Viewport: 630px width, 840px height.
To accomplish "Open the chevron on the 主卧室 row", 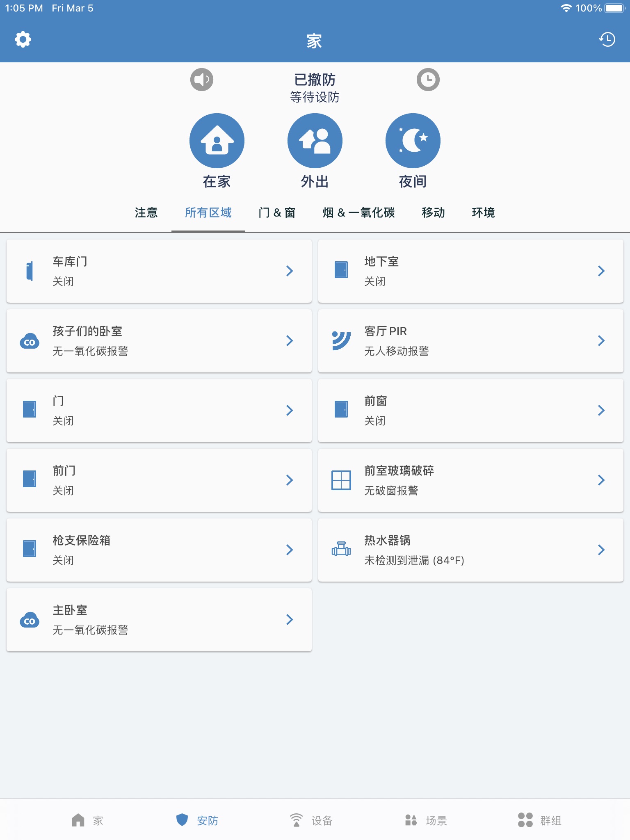I will coord(290,619).
